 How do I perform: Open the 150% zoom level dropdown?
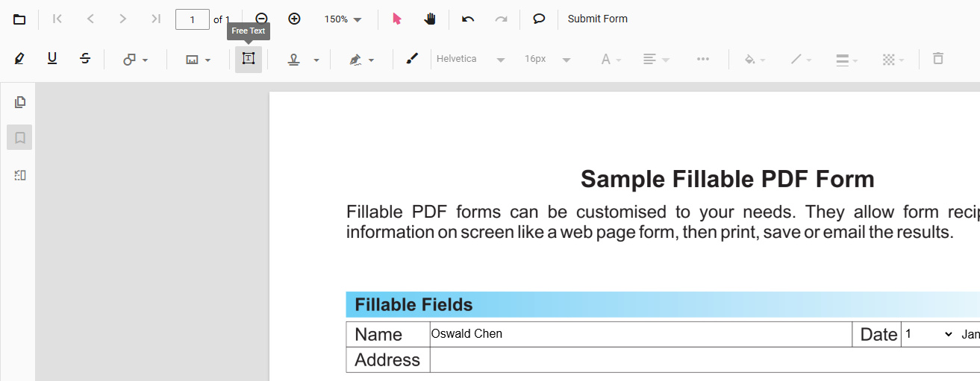(343, 19)
